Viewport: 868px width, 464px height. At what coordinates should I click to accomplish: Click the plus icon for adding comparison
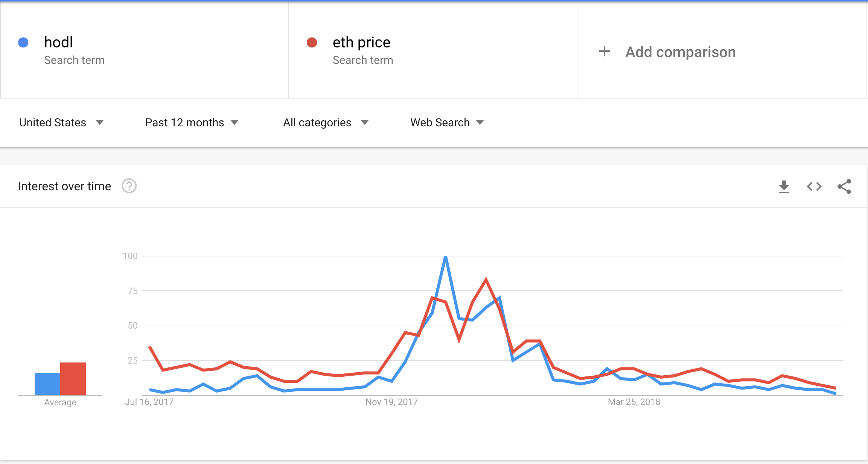click(x=605, y=52)
